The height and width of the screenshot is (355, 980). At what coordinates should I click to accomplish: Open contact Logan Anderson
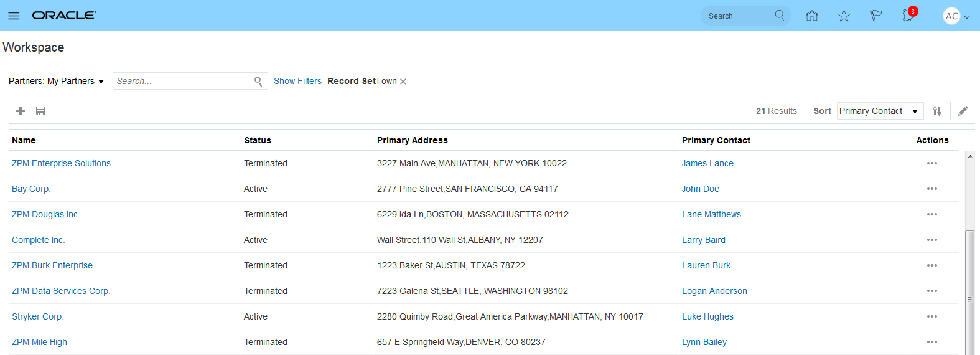714,291
